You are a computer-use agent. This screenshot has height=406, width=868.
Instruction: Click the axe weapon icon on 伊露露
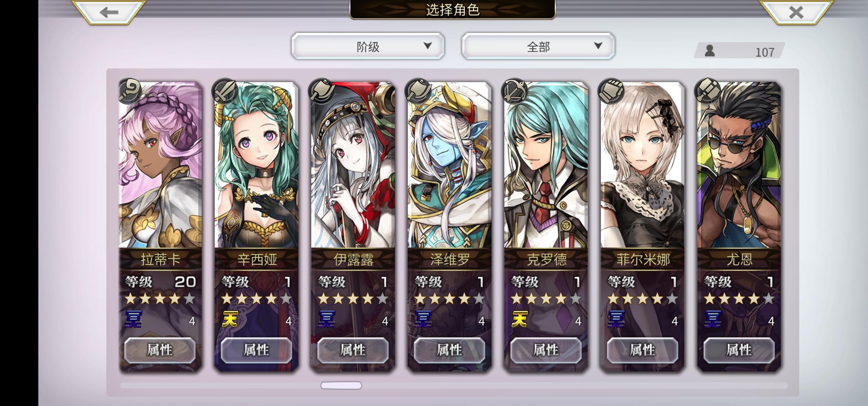click(x=321, y=91)
